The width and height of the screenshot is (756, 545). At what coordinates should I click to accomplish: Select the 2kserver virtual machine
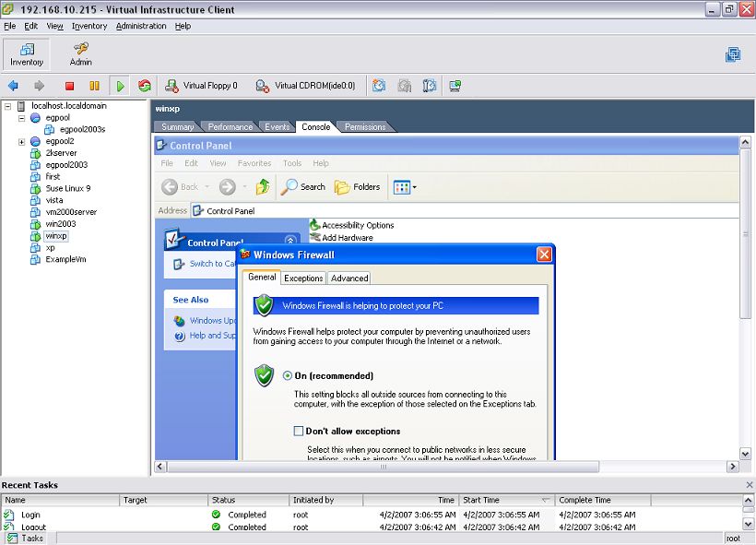point(61,153)
